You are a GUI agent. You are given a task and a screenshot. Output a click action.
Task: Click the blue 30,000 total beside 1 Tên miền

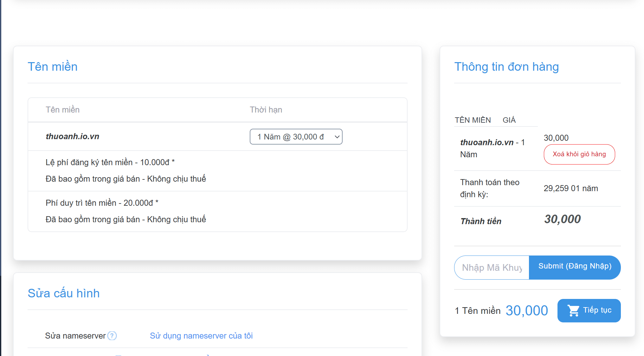pos(526,311)
